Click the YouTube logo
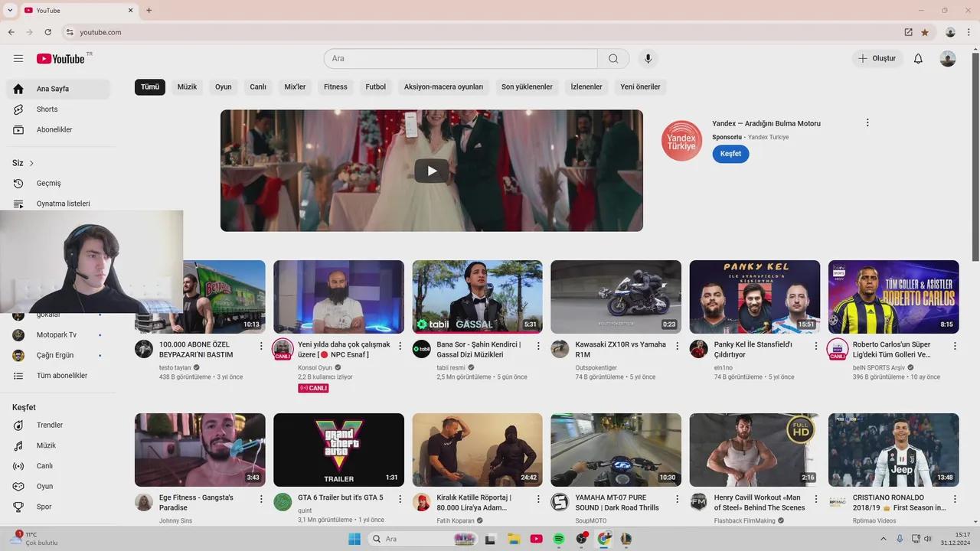980x551 pixels. (60, 59)
